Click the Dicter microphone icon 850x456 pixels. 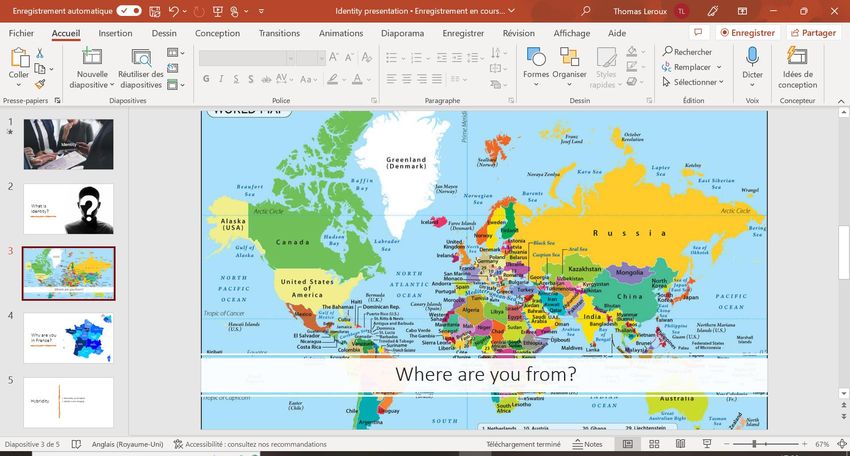[x=752, y=57]
